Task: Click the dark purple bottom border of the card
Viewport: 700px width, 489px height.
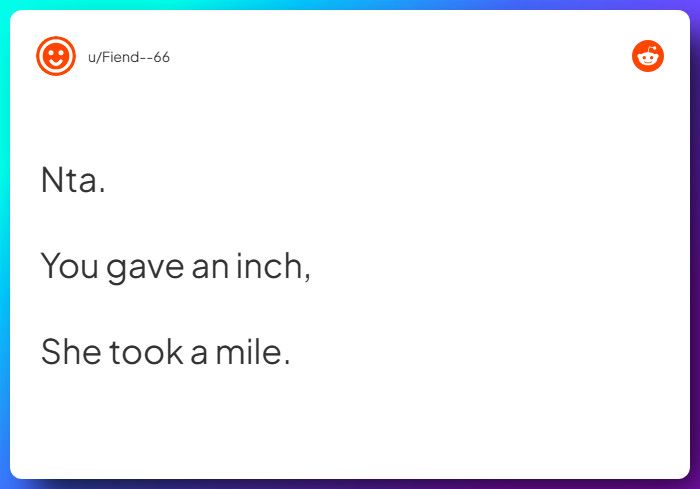Action: pyautogui.click(x=350, y=484)
